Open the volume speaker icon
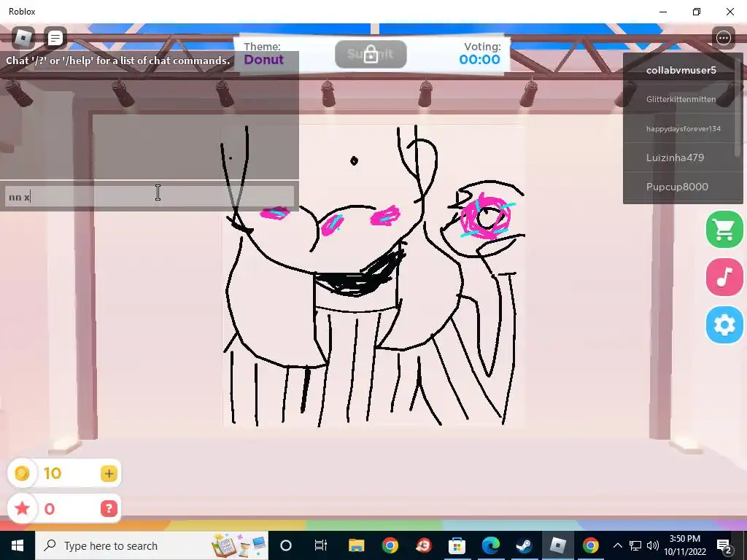The width and height of the screenshot is (747, 560). 653,545
